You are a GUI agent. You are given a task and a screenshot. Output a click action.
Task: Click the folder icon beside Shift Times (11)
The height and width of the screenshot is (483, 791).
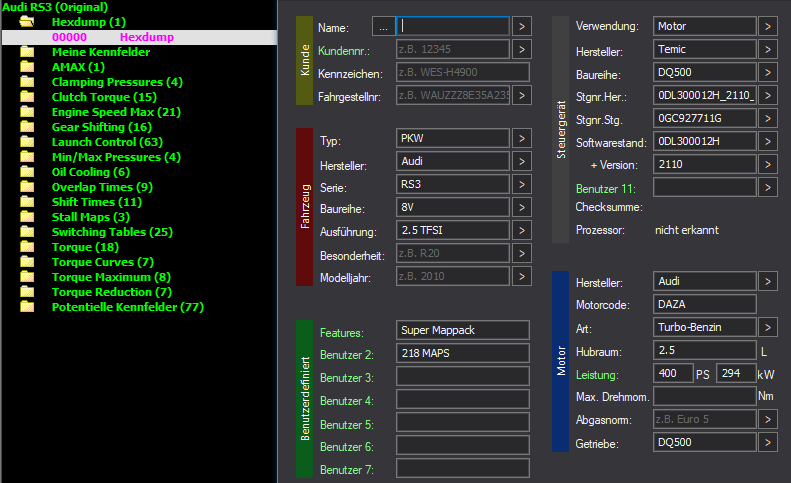(27, 202)
